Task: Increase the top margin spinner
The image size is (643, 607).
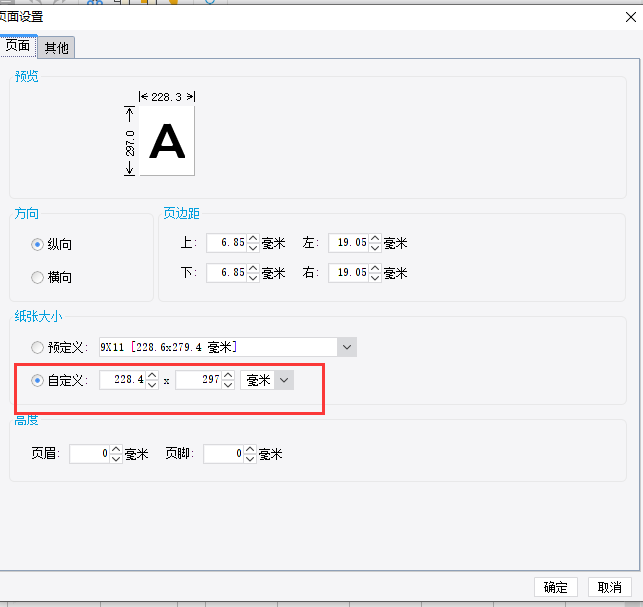Action: tap(253, 238)
